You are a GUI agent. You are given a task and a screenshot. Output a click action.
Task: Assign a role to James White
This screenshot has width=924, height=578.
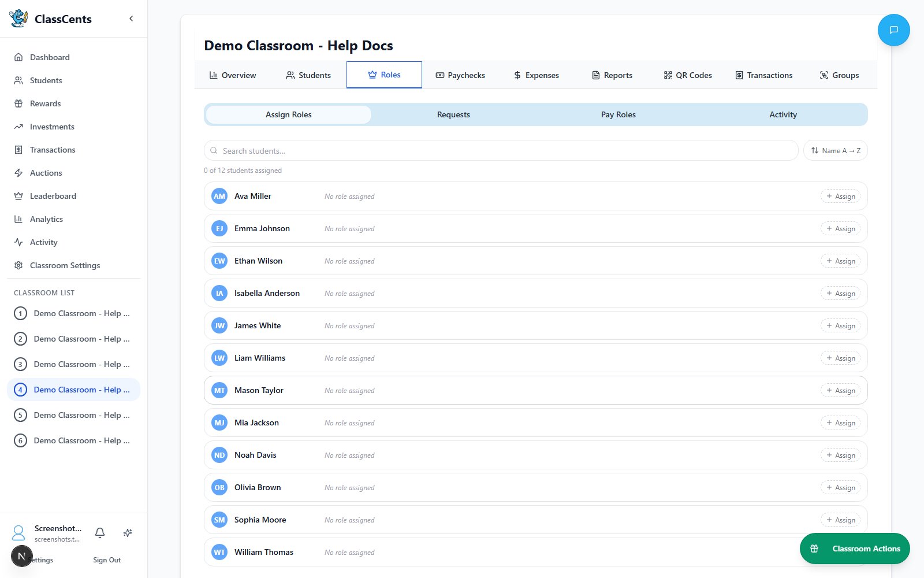point(840,326)
